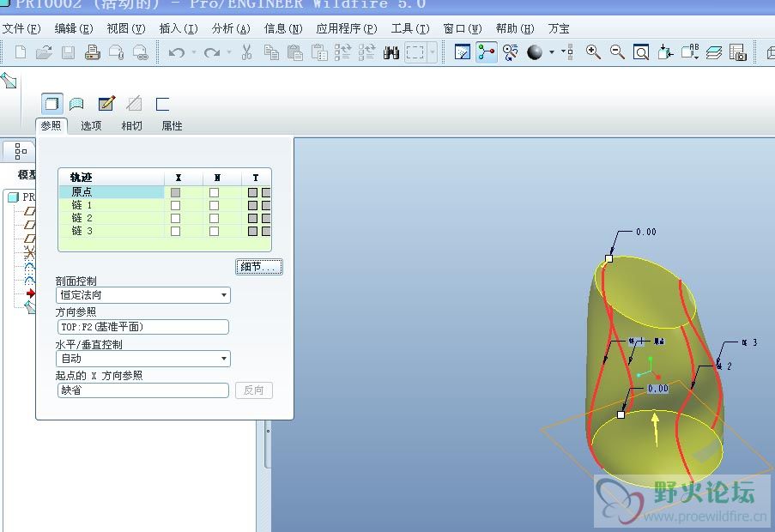Click the 细节... button

[259, 267]
